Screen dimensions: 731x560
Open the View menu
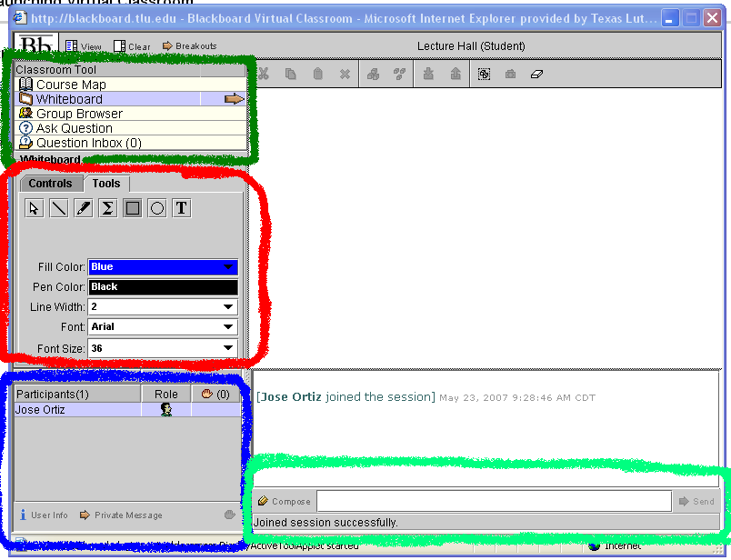coord(84,46)
